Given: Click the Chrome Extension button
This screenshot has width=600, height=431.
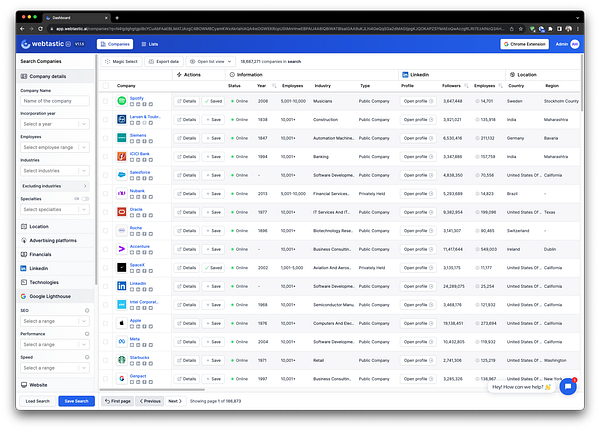Looking at the screenshot, I should [x=524, y=44].
